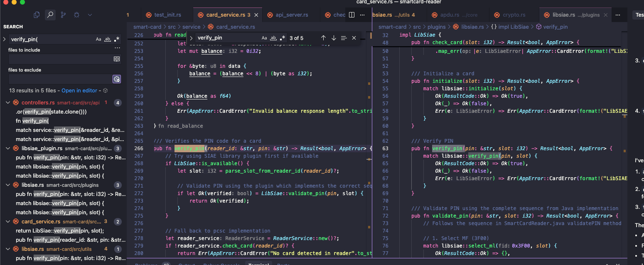Go to next match in find widget

334,38
